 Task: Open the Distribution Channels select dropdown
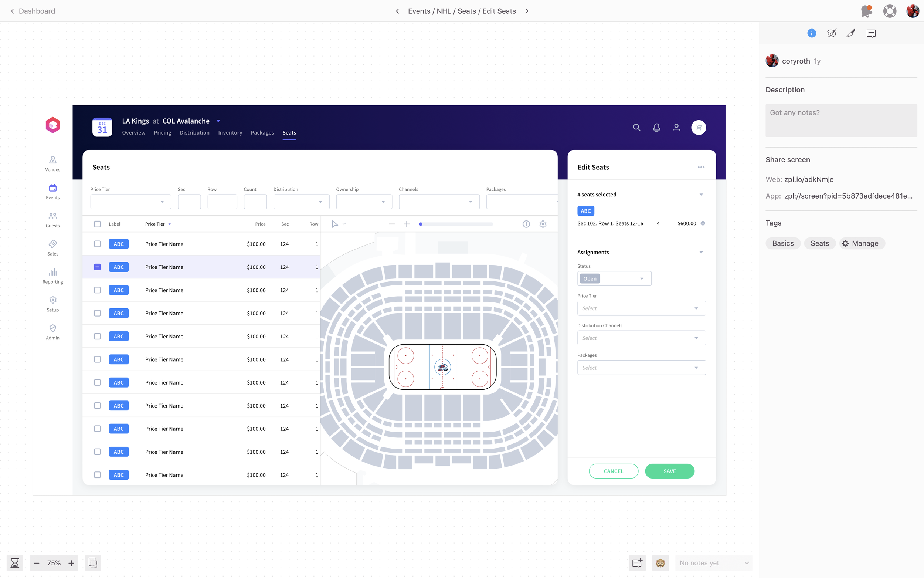[x=641, y=338]
